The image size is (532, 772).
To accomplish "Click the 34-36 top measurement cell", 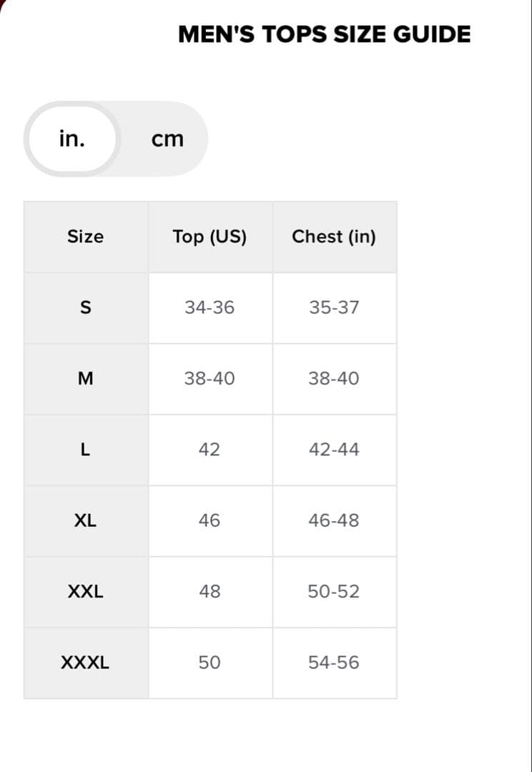I will (210, 307).
